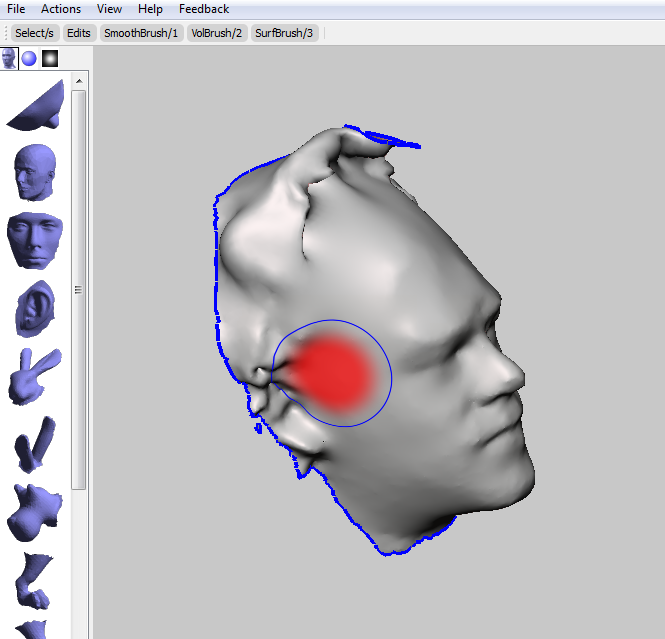Select the peace-sign hand part thumbnail
665x639 pixels.
(x=34, y=377)
